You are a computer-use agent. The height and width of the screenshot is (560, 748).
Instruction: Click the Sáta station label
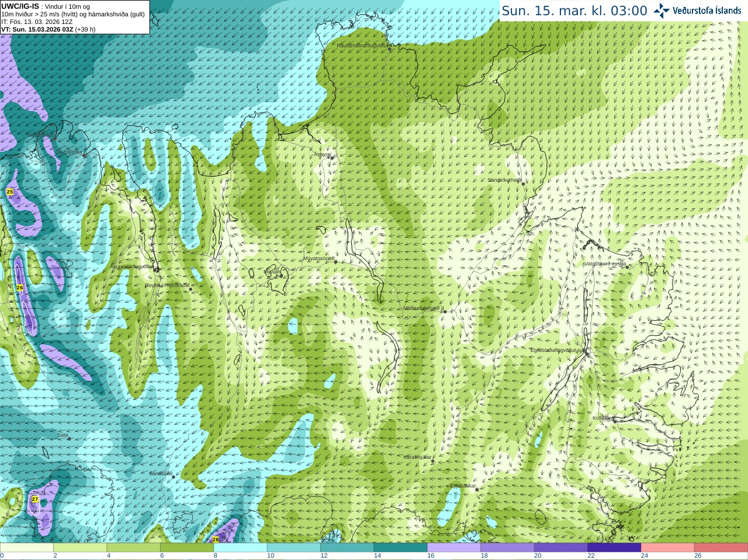[63, 435]
